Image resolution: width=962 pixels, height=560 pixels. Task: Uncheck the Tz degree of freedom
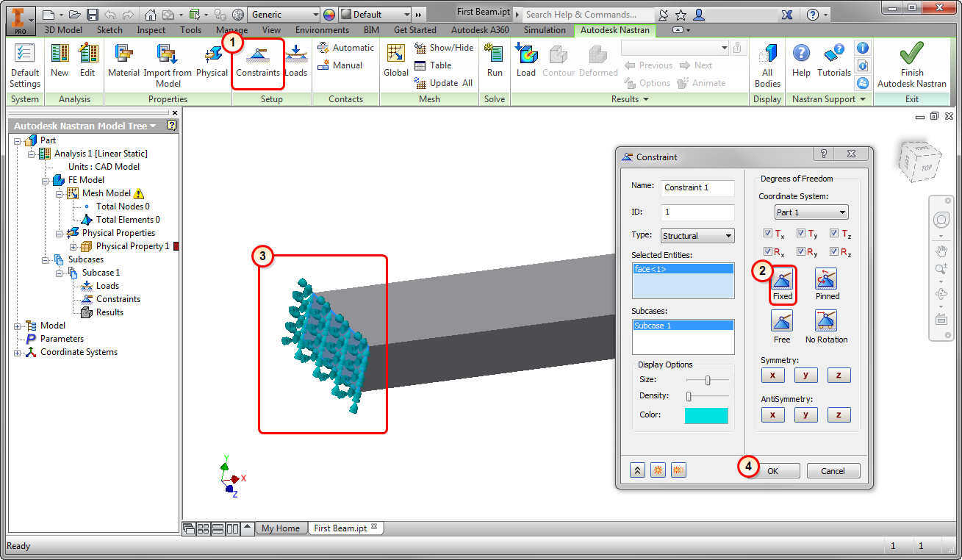(835, 234)
